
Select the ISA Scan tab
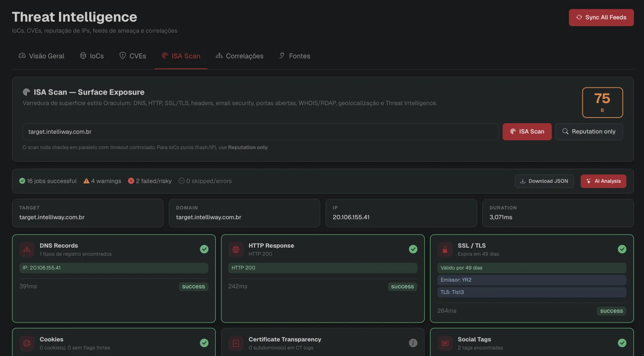point(181,56)
